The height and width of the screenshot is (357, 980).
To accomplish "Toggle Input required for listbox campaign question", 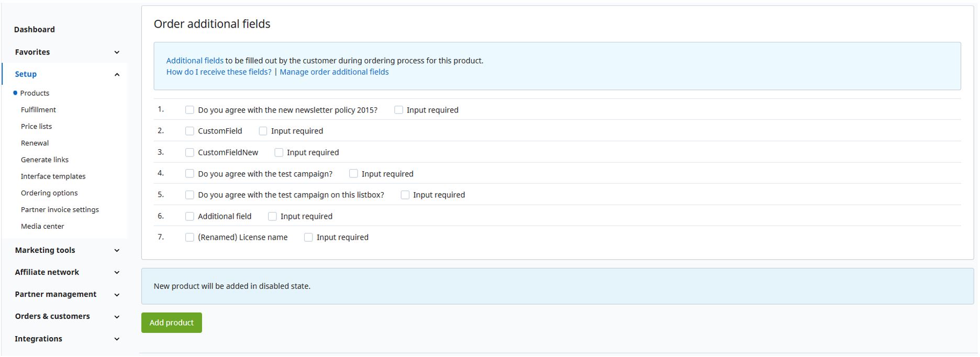I will point(405,195).
